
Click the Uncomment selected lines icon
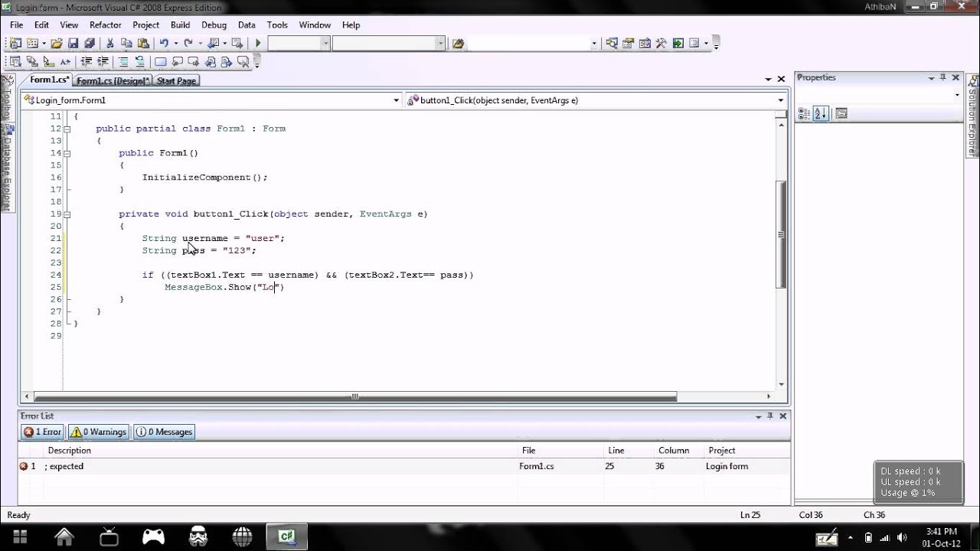[x=140, y=62]
